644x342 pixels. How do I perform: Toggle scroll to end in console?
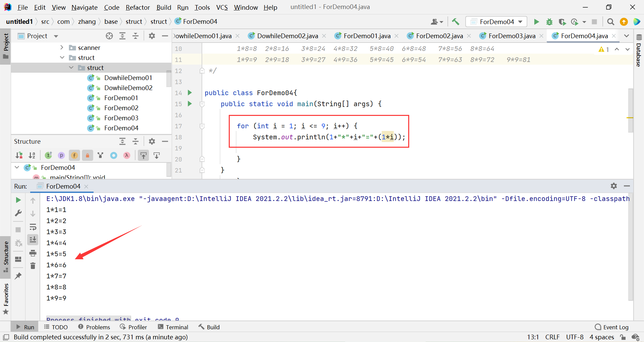33,240
